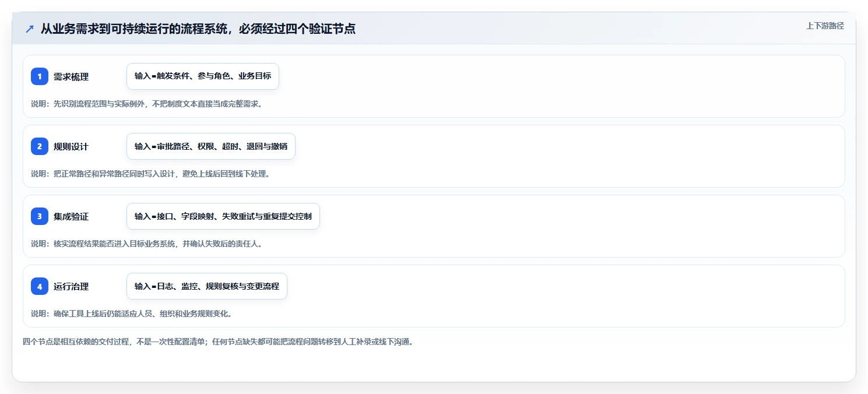Select the 运行治理 step title
This screenshot has height=394, width=868.
point(71,287)
